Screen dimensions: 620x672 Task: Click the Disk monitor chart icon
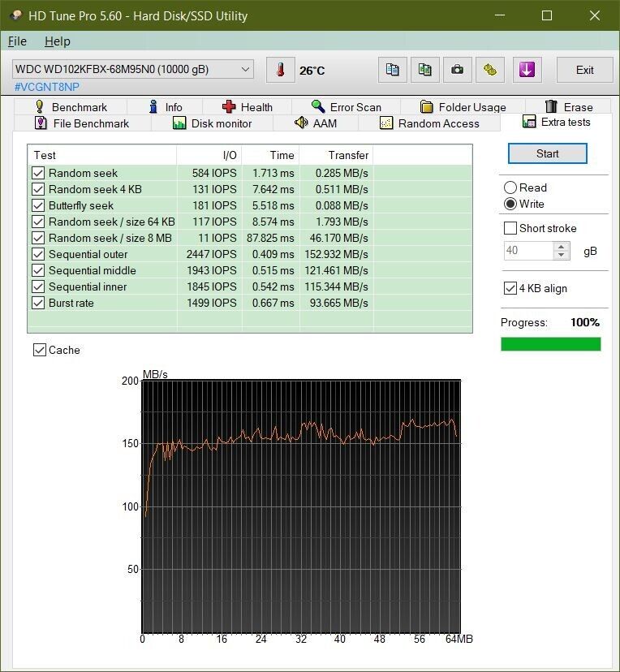(179, 123)
